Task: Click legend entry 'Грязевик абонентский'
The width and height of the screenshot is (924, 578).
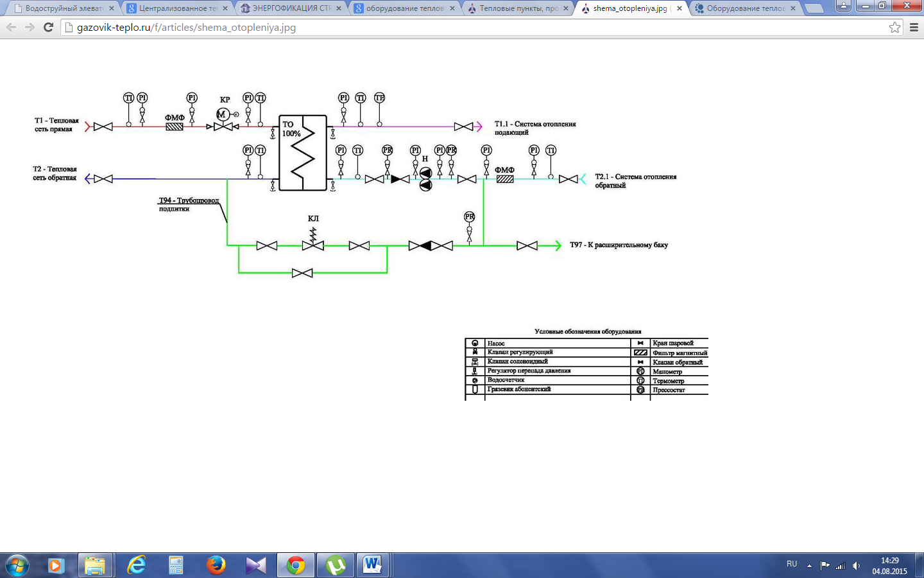Action: pos(518,389)
